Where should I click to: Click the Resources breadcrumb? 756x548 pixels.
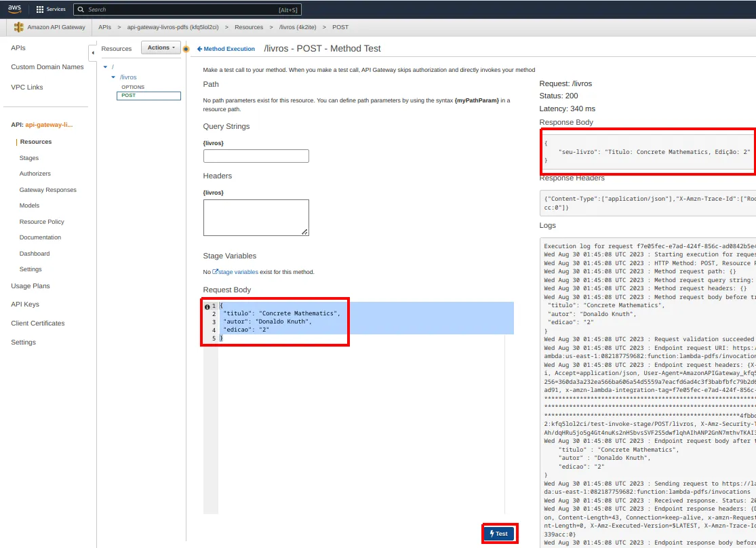coord(249,27)
